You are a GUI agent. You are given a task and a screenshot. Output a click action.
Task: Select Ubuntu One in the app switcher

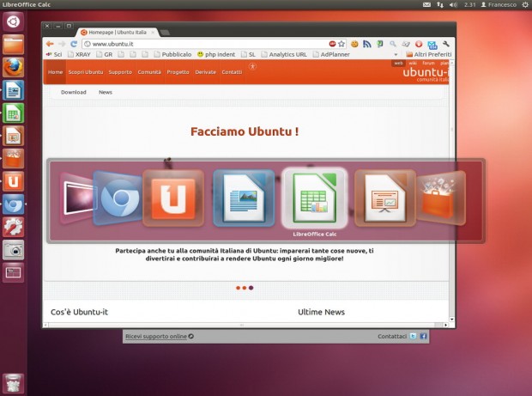pyautogui.click(x=173, y=198)
